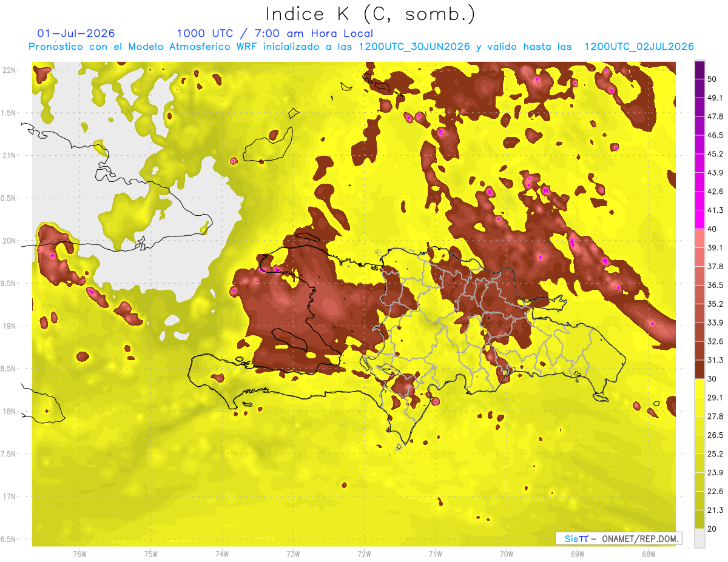Click colorbar value "26.5"
Screen dimensions: 728x562
(715, 435)
